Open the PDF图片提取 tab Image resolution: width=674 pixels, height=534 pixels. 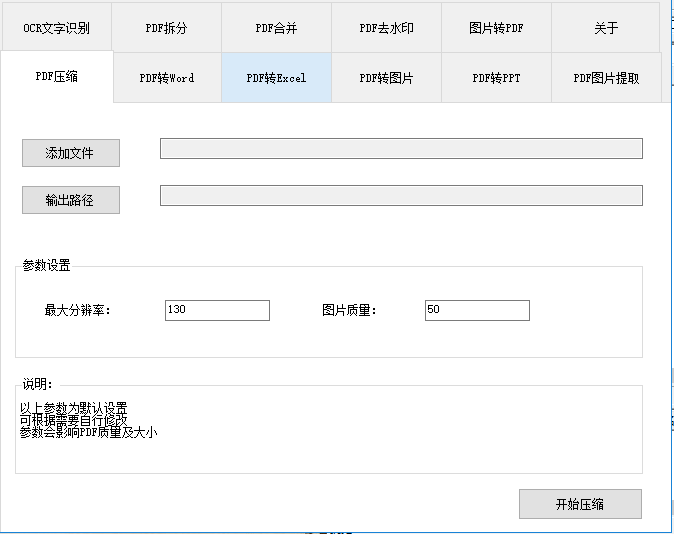tap(606, 78)
